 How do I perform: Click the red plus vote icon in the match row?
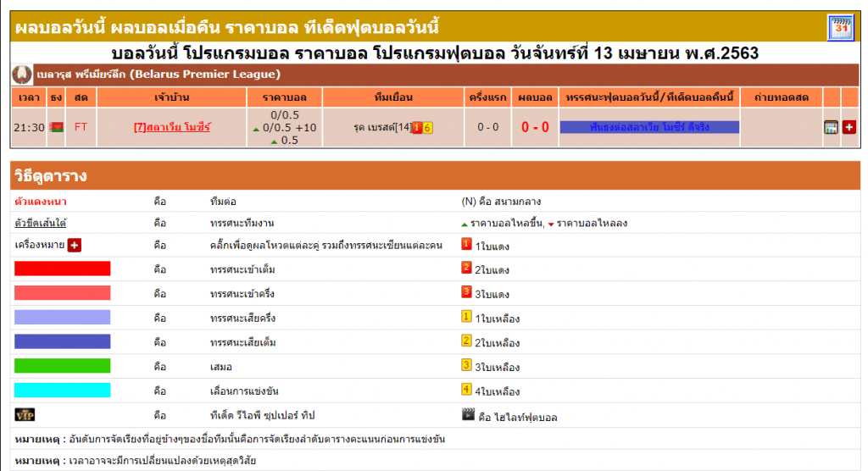[849, 127]
